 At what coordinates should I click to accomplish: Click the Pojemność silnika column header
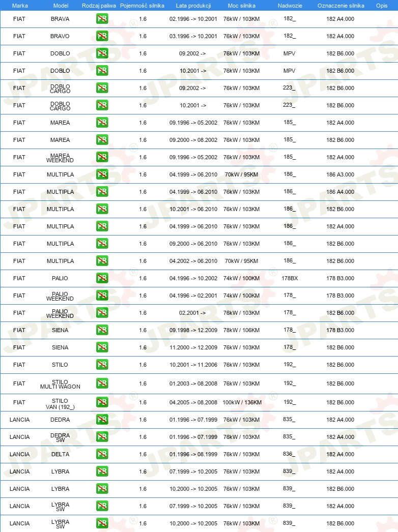pos(143,6)
